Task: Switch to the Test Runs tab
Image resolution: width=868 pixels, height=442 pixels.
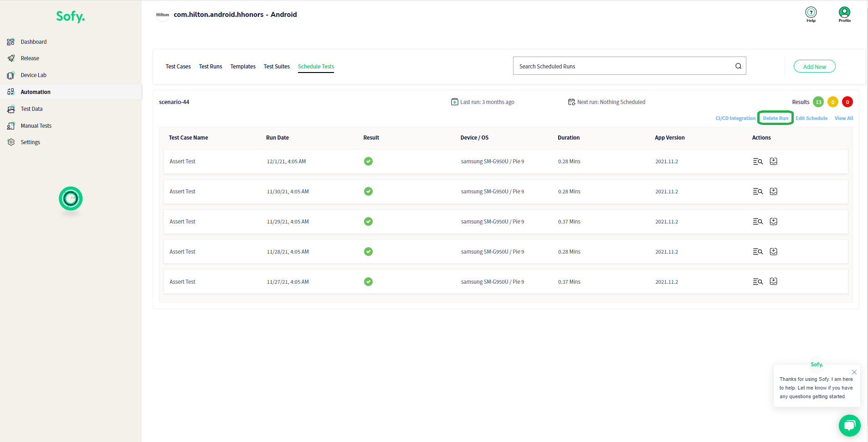Action: (x=211, y=67)
